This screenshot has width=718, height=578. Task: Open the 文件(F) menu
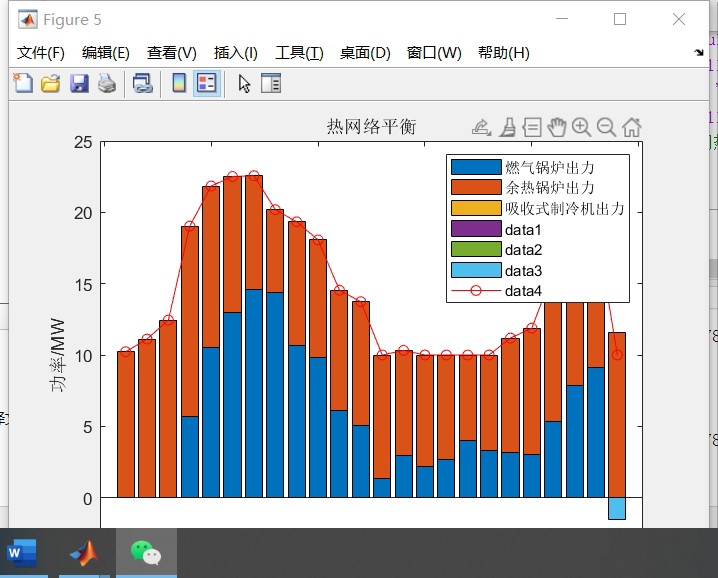point(41,53)
